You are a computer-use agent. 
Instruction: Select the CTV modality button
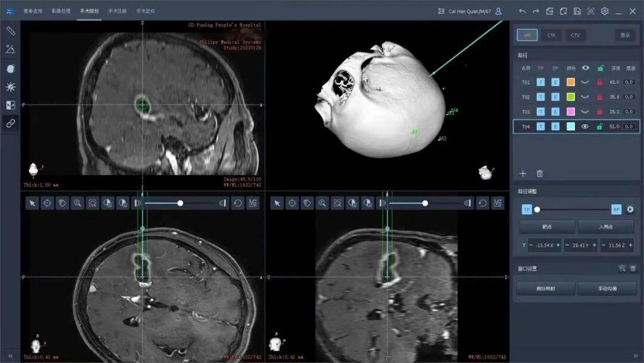pos(575,35)
